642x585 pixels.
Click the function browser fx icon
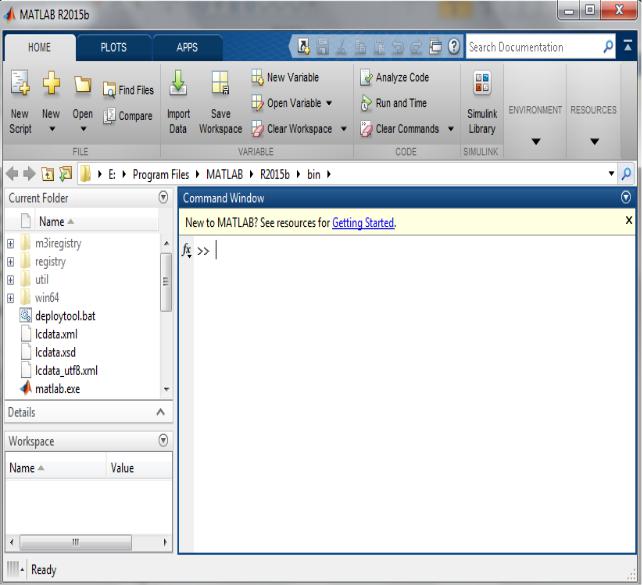[x=187, y=250]
